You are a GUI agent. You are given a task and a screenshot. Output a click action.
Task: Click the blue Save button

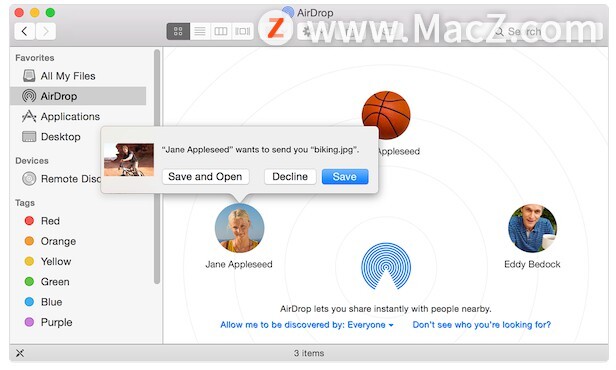345,177
